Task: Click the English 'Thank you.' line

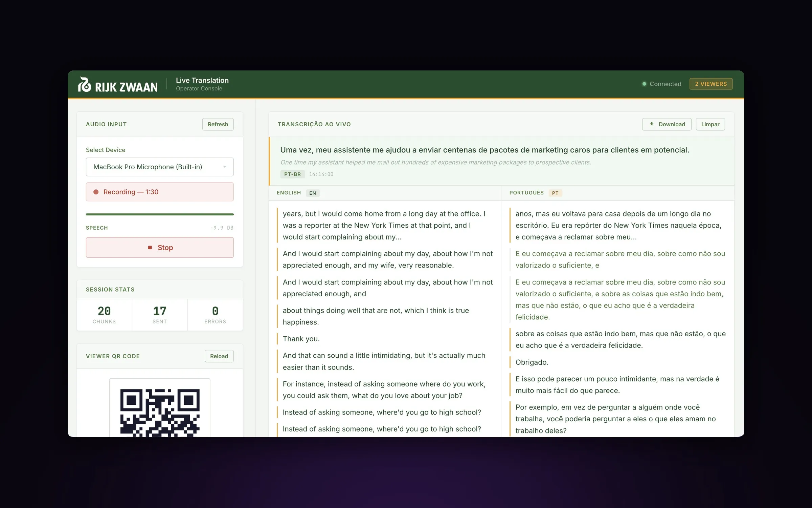Action: 301,339
